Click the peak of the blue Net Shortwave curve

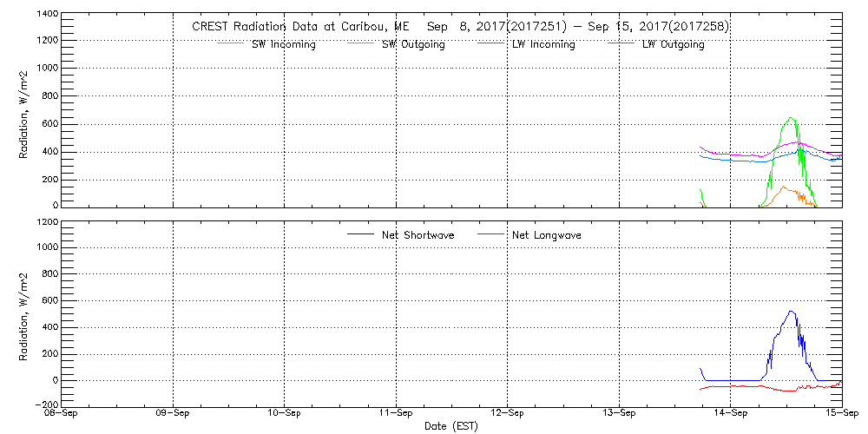(x=791, y=311)
